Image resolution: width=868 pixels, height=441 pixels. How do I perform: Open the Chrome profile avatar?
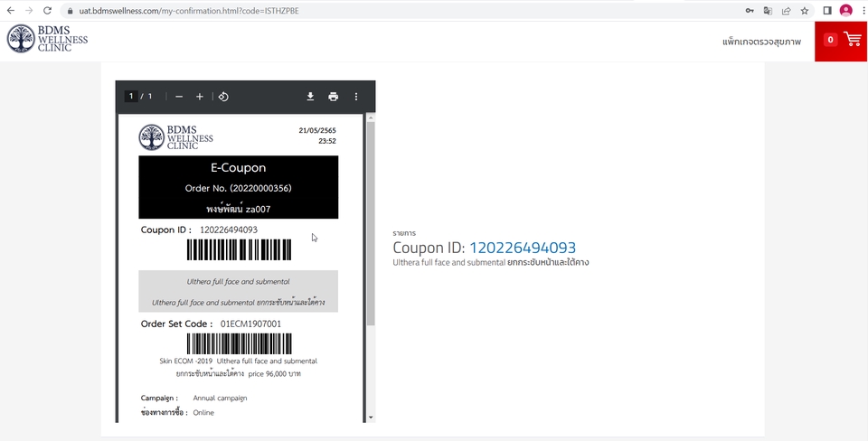pos(845,11)
